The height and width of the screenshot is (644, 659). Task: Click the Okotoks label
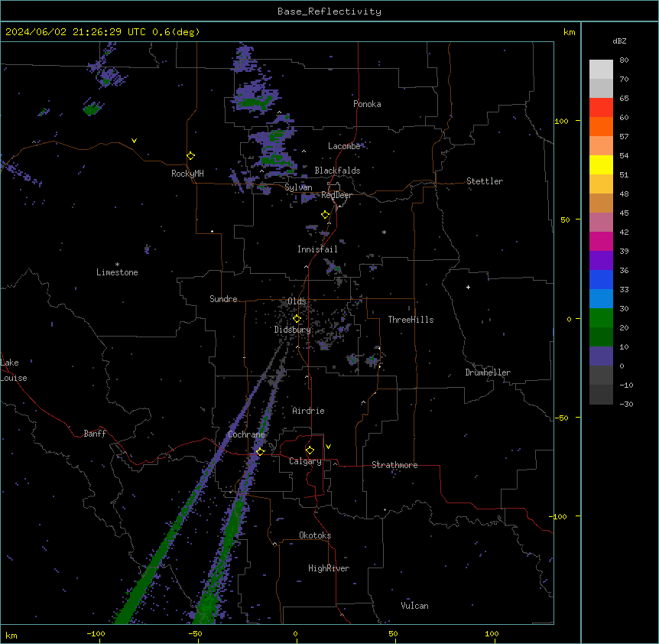point(315,535)
